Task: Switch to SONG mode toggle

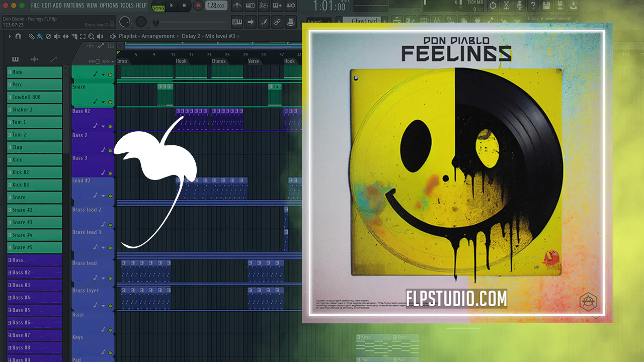Action: click(x=158, y=9)
